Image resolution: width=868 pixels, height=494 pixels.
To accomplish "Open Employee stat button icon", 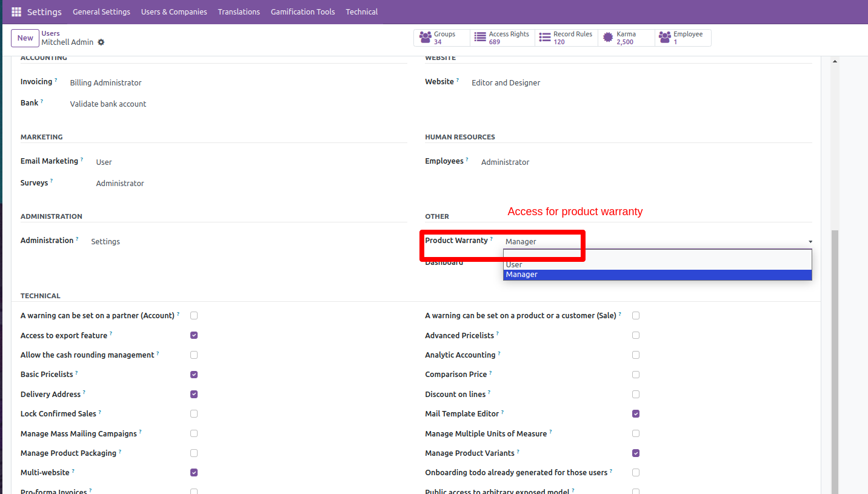I will click(665, 38).
